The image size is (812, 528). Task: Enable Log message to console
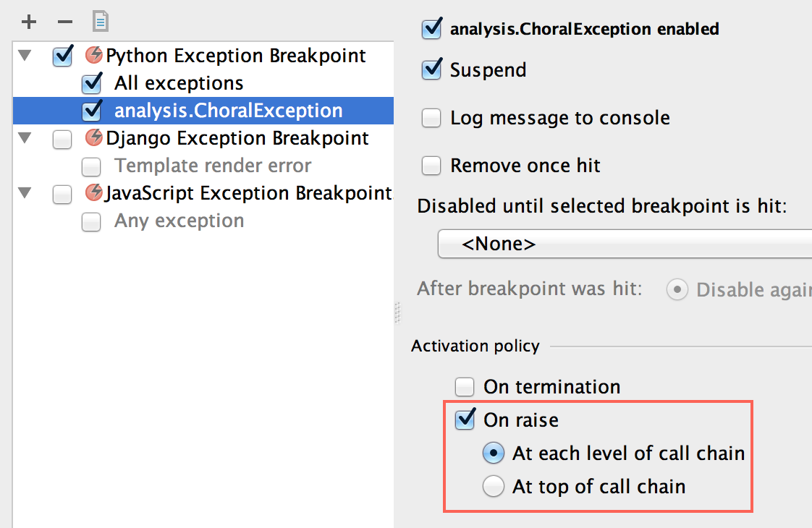pyautogui.click(x=431, y=118)
